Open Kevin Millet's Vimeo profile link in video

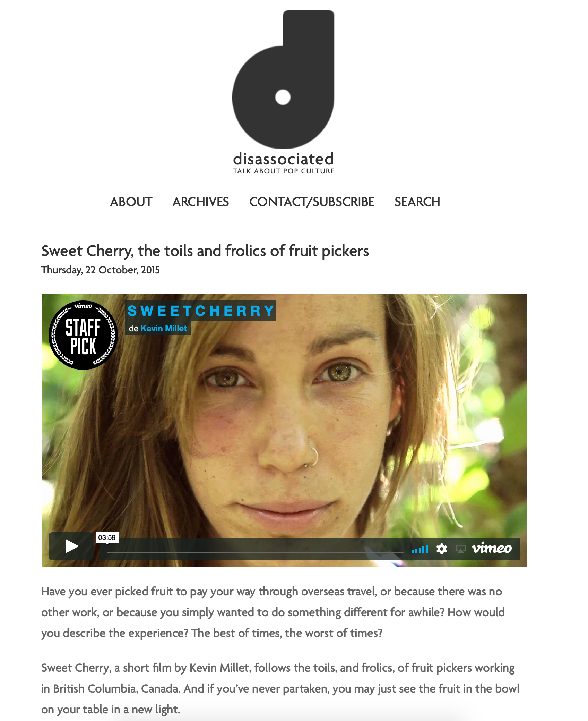[x=164, y=329]
